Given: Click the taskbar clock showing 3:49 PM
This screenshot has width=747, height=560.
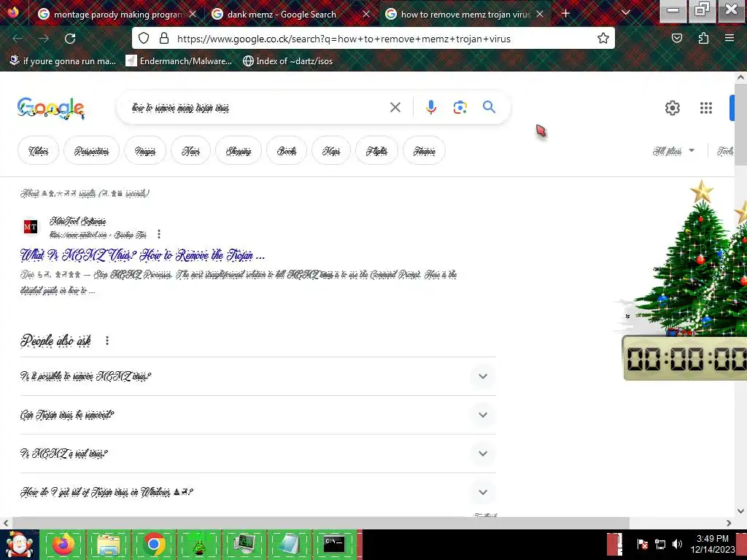Looking at the screenshot, I should 713,544.
